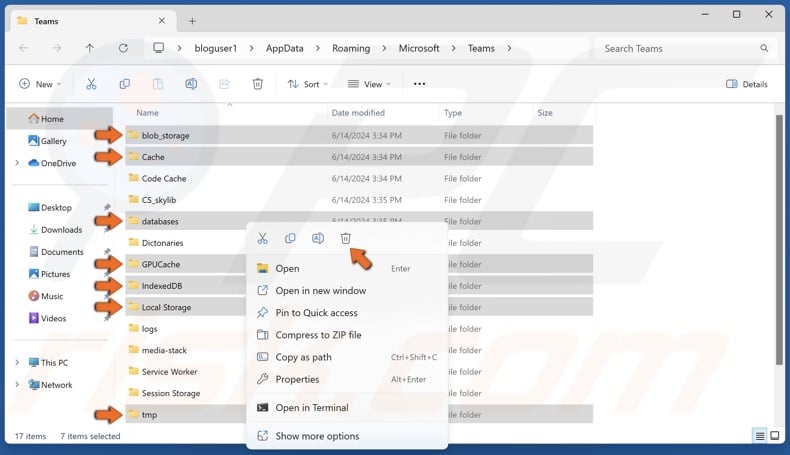Expand the chevron after Roaming in the address bar
This screenshot has width=790, height=455.
384,48
